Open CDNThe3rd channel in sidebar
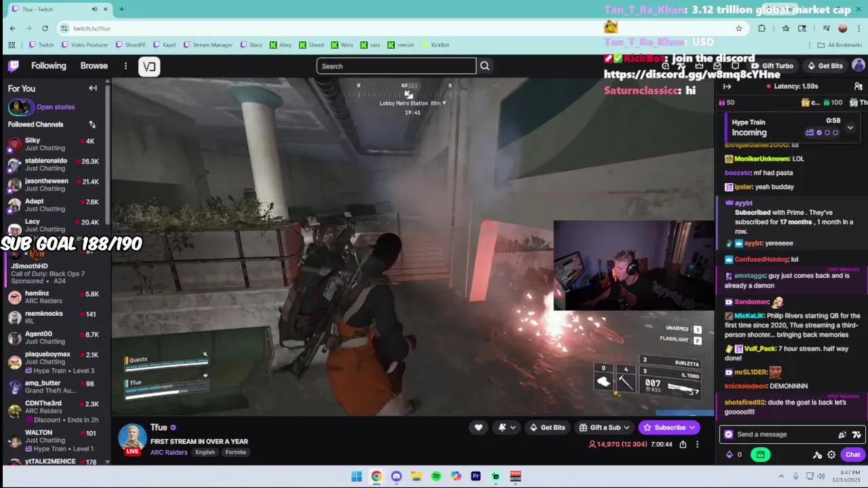This screenshot has height=488, width=868. [x=54, y=411]
